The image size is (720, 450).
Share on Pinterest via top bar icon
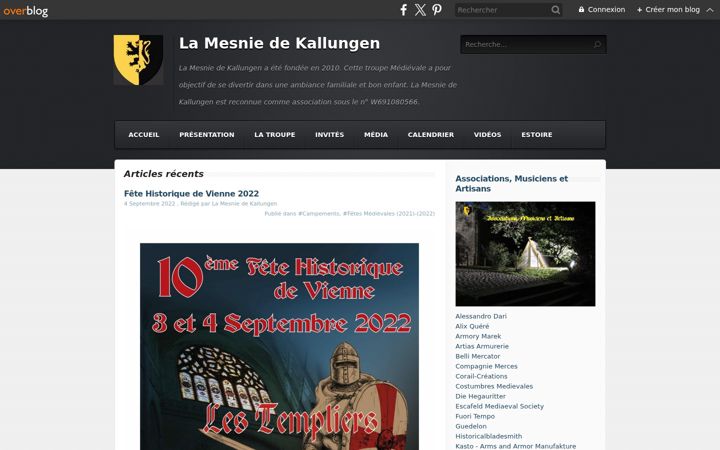(437, 10)
